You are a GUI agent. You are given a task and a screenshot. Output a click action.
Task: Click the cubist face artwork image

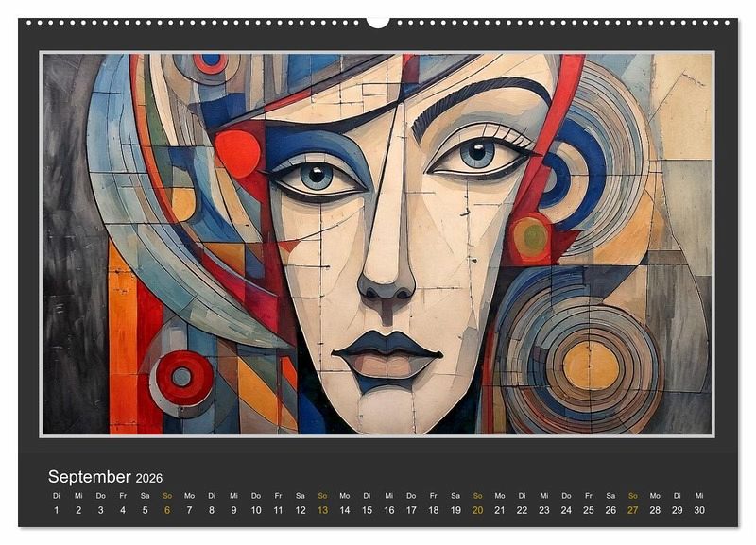377,244
